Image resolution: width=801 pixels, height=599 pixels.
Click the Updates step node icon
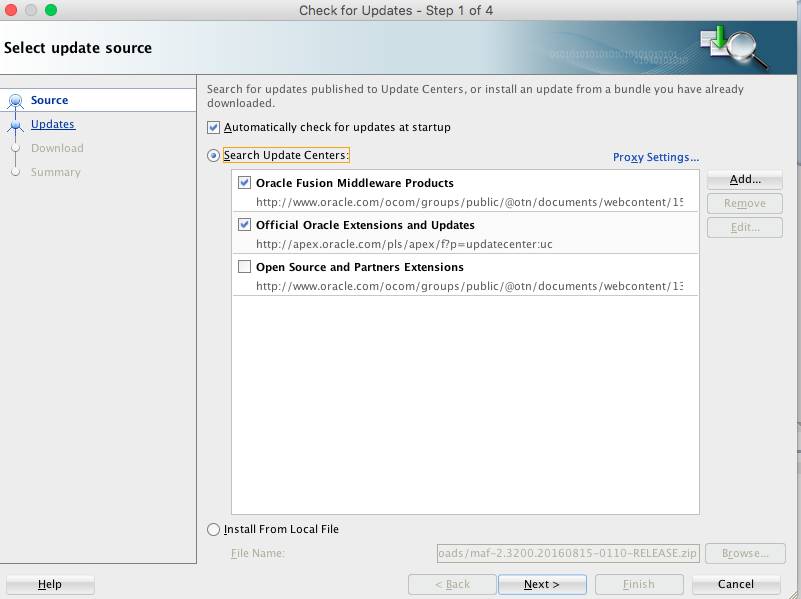pyautogui.click(x=16, y=125)
